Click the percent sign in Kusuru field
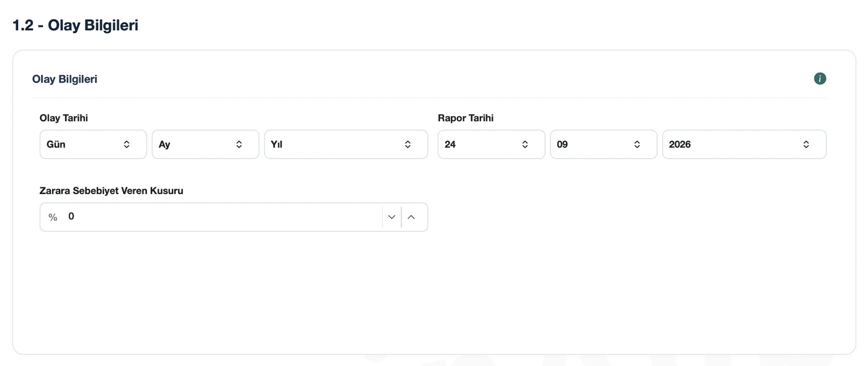The image size is (868, 366). (53, 217)
